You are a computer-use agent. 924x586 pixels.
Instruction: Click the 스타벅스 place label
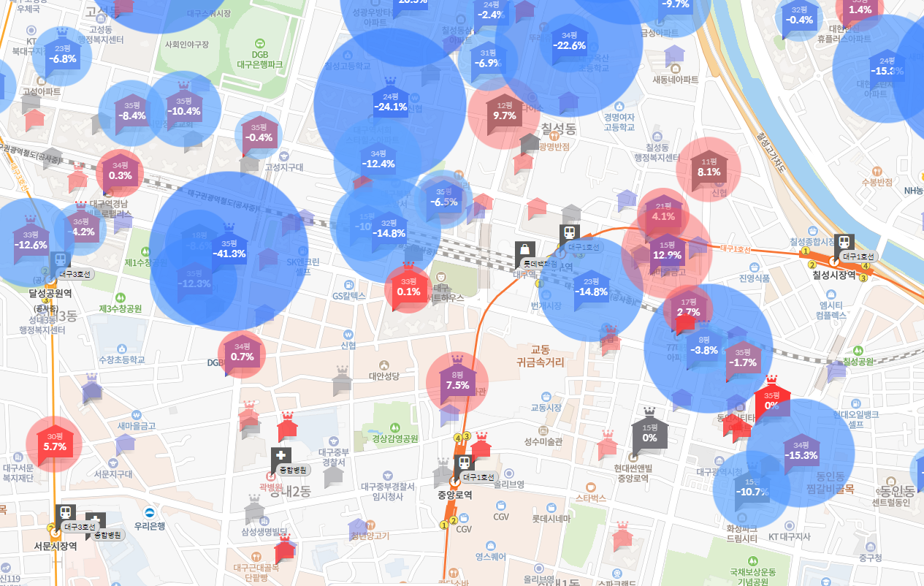(591, 498)
